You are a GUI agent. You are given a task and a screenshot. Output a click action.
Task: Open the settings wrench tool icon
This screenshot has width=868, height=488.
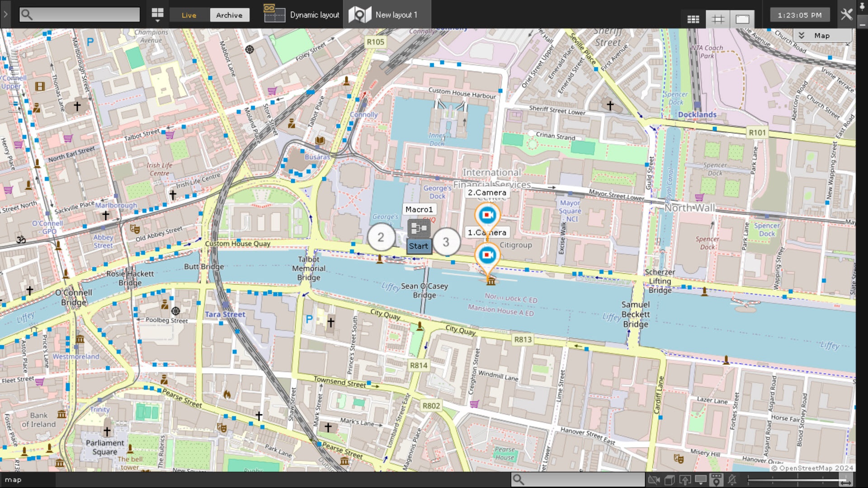click(846, 14)
